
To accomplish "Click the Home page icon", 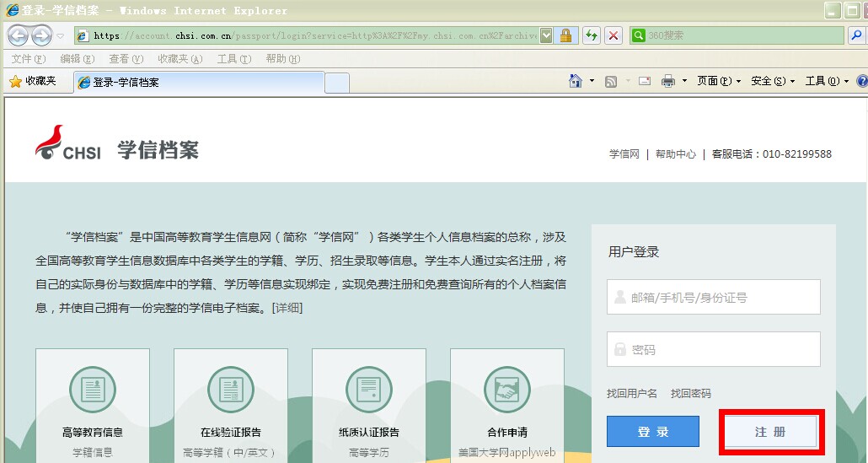I will coord(576,82).
